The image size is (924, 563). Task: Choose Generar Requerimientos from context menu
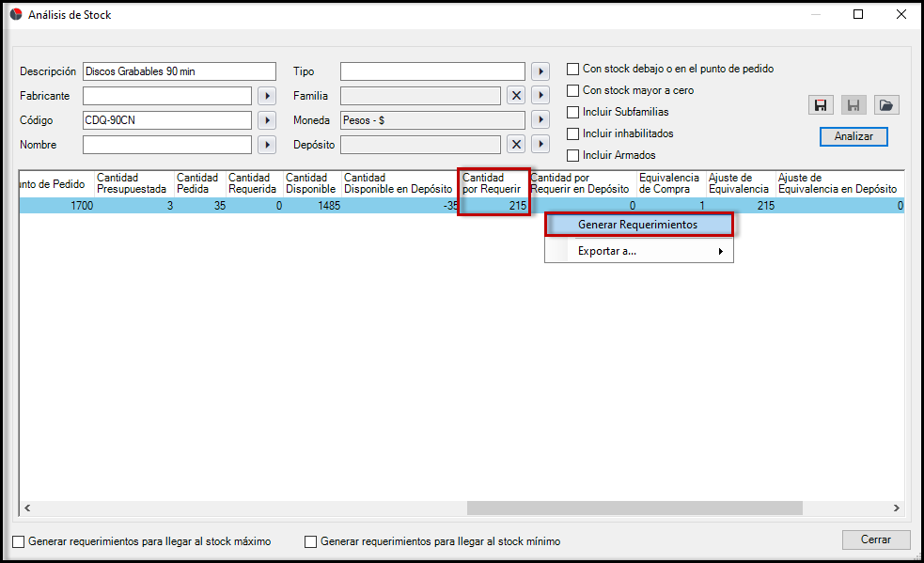tap(639, 225)
